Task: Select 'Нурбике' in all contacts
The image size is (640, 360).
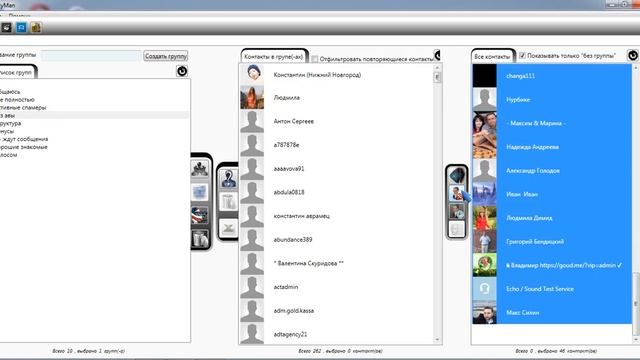Action: coord(552,100)
